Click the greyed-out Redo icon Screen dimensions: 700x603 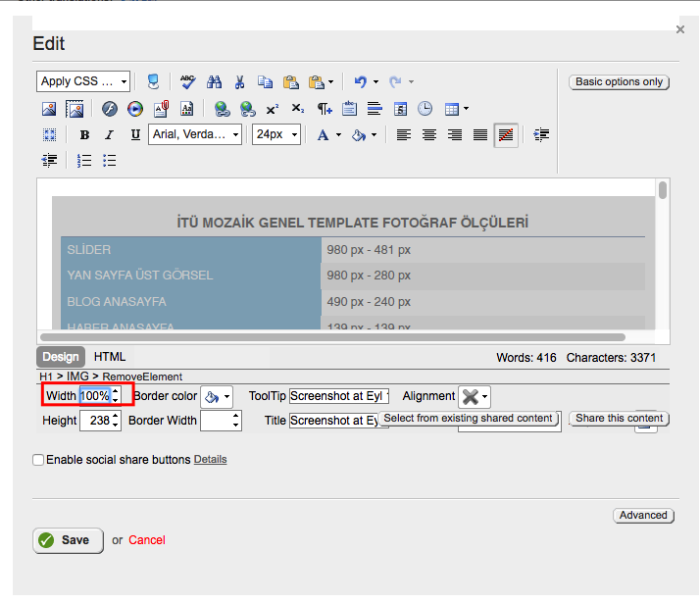point(395,81)
